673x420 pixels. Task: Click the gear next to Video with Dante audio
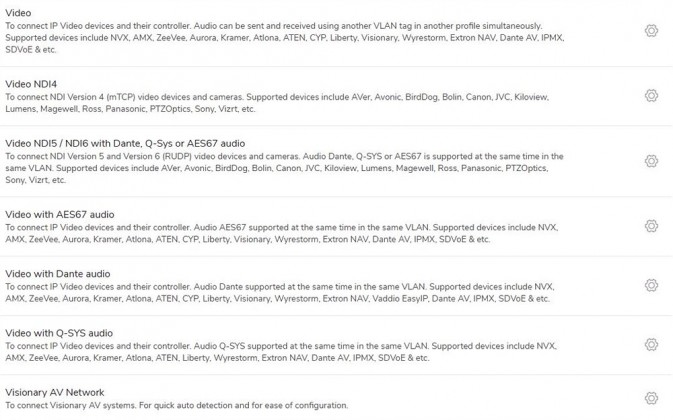pos(651,285)
